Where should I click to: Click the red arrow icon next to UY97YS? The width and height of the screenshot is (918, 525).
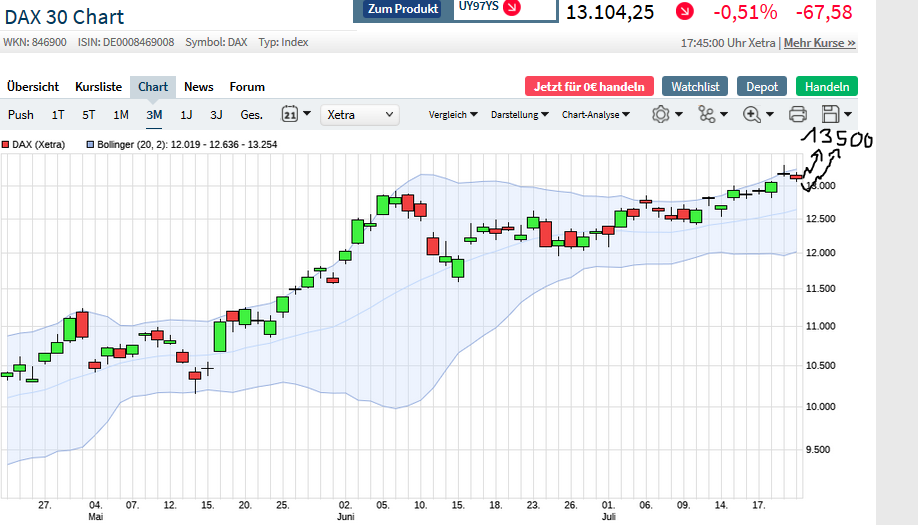512,8
